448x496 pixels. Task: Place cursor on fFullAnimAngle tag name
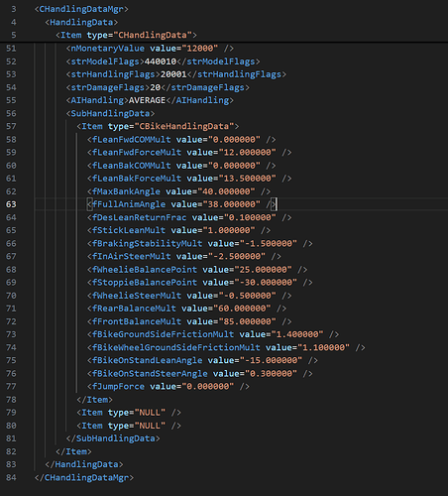click(129, 204)
